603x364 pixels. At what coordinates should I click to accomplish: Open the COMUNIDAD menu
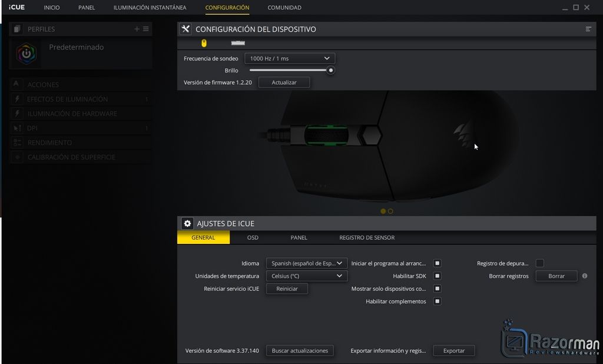coord(284,7)
